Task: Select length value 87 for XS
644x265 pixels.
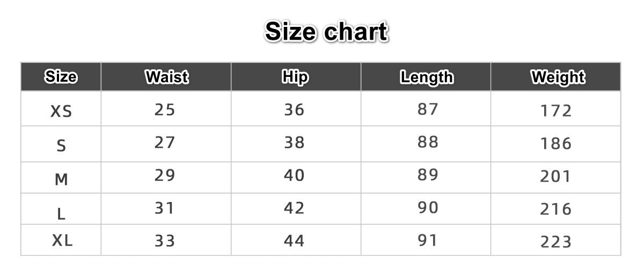Action: pos(428,109)
